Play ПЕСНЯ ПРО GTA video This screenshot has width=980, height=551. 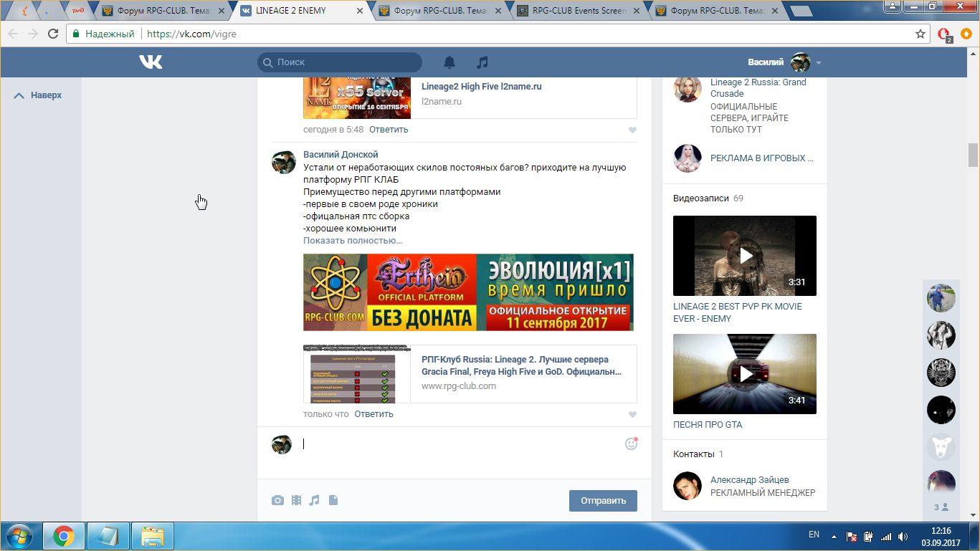(745, 374)
